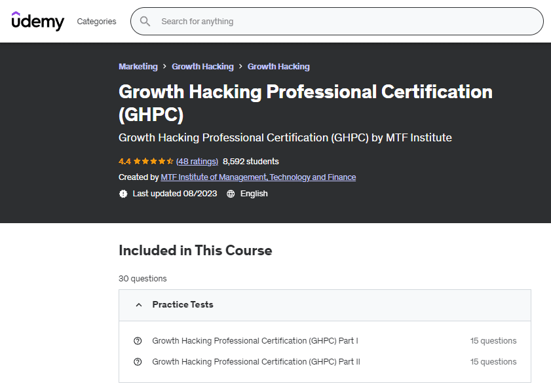The image size is (551, 392).
Task: Open the Categories menu
Action: point(96,22)
